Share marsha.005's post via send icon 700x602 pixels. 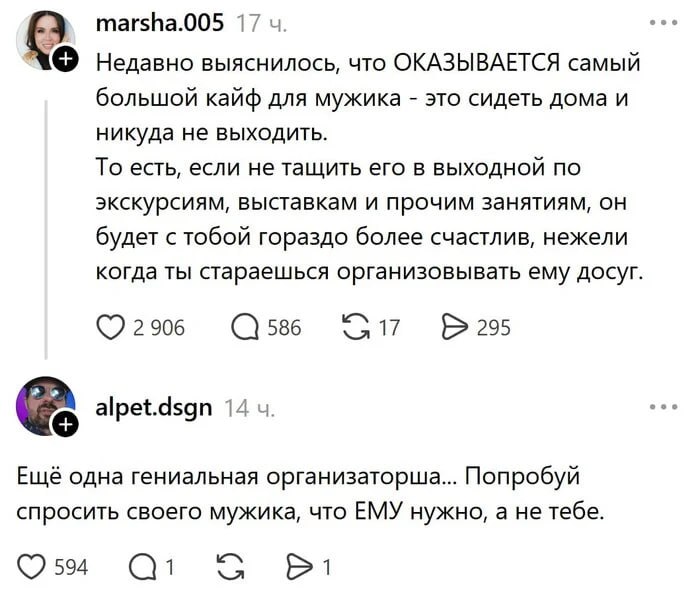pos(456,326)
